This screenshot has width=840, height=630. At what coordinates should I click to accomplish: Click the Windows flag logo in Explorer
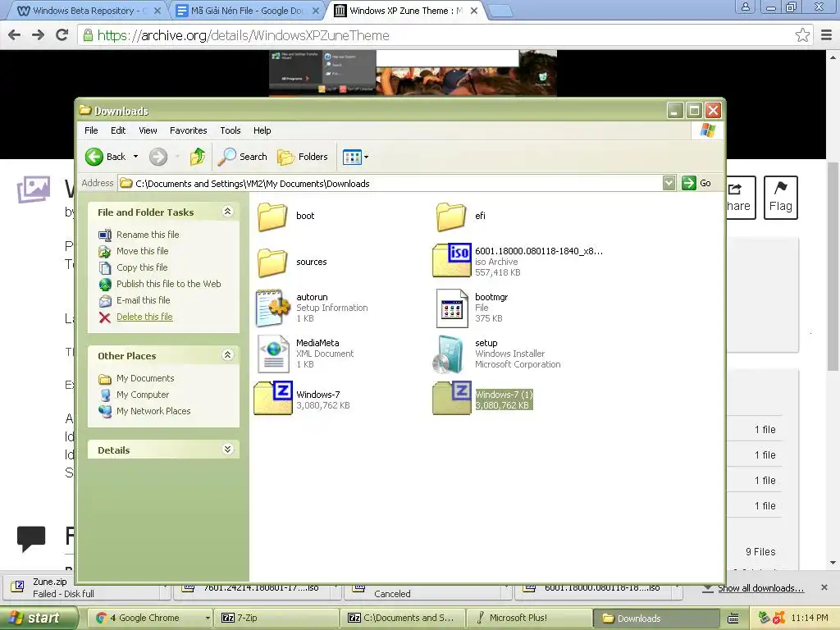pos(708,130)
